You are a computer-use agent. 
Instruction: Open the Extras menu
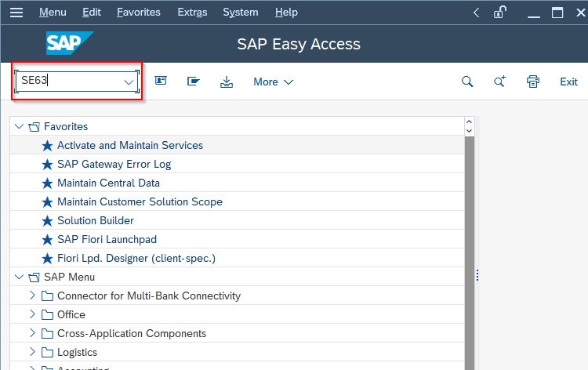click(192, 13)
